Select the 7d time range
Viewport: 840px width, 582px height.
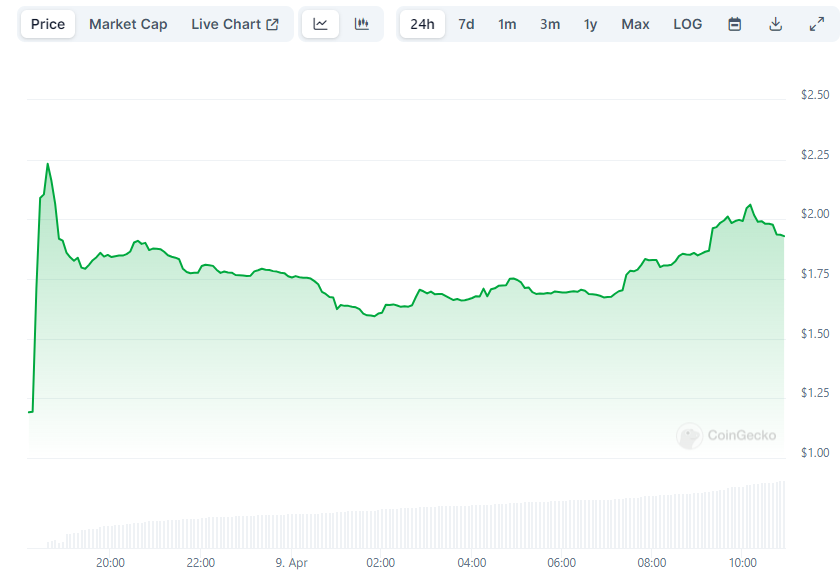point(466,24)
